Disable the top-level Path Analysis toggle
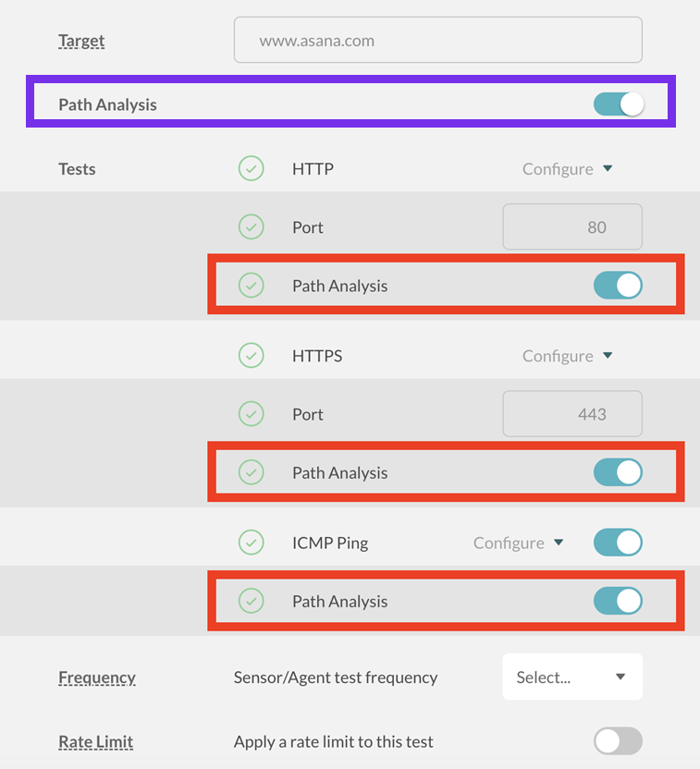The width and height of the screenshot is (700, 769). pos(618,104)
